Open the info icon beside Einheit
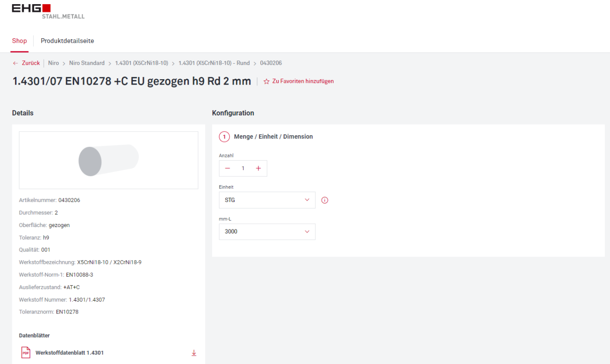610x364 pixels. (325, 200)
